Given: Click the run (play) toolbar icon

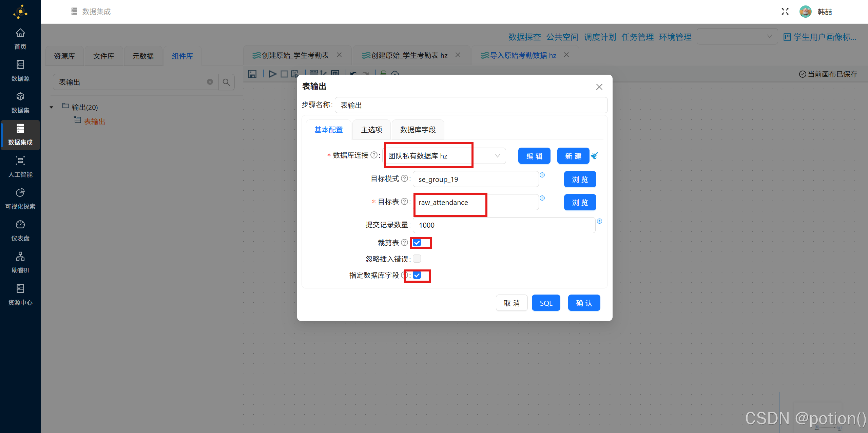Looking at the screenshot, I should [x=272, y=74].
